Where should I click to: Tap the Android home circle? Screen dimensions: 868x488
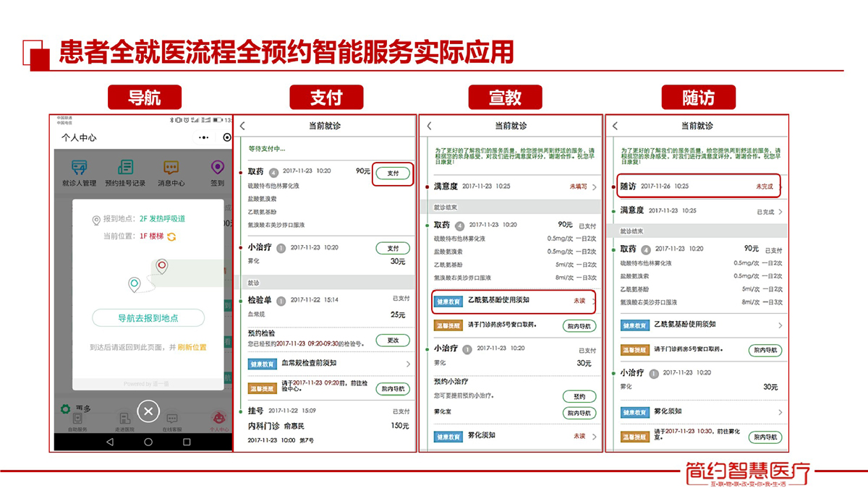148,441
